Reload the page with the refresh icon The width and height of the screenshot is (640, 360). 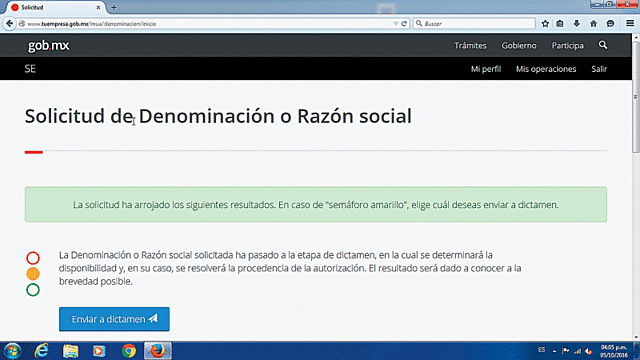[404, 24]
